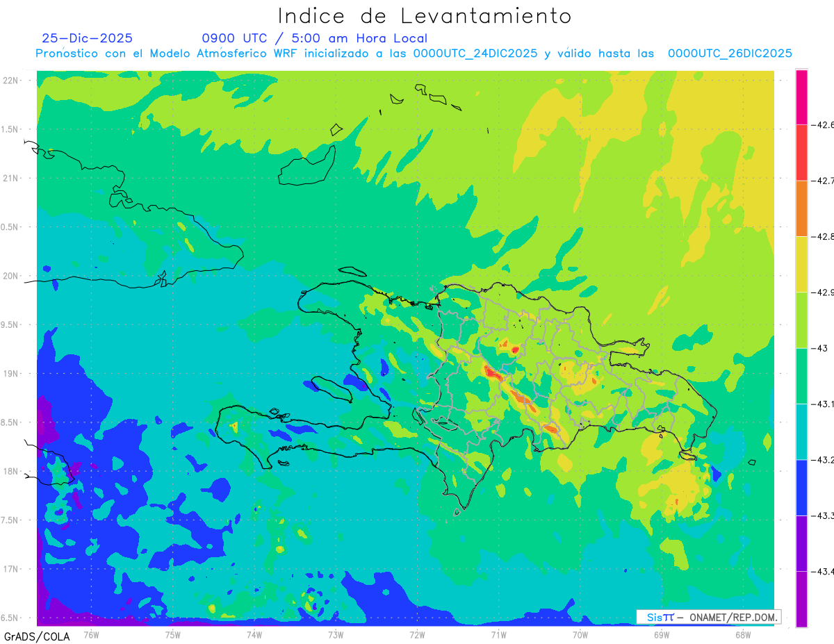This screenshot has height=644, width=834.
Task: Pick the yellow swatch below -42.8
Action: click(801, 264)
